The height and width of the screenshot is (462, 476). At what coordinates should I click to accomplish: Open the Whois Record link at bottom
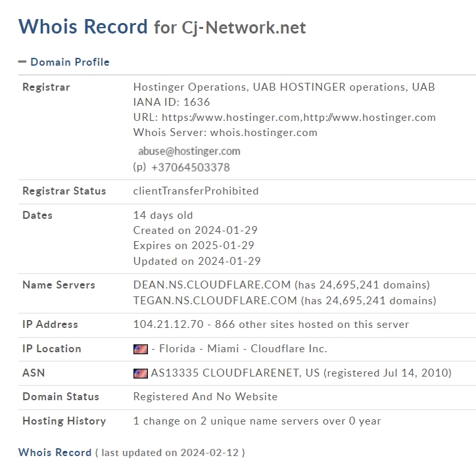[55, 452]
